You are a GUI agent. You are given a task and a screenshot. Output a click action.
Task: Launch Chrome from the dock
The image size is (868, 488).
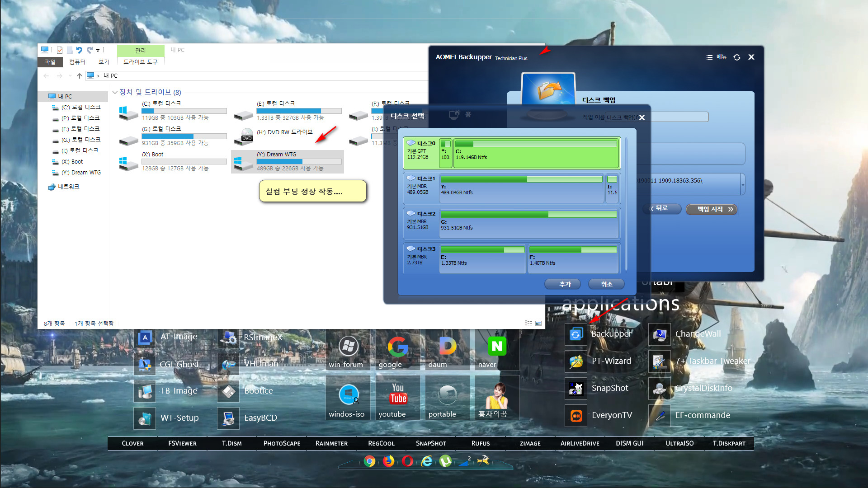point(369,461)
